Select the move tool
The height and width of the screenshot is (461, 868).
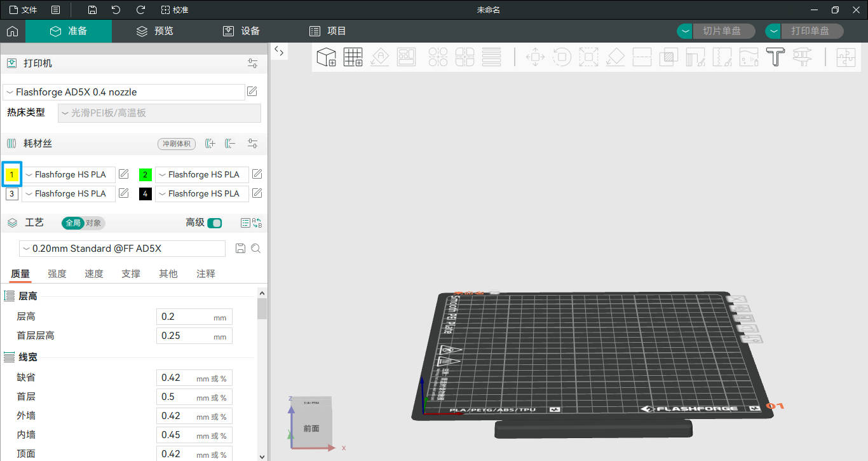coord(535,57)
